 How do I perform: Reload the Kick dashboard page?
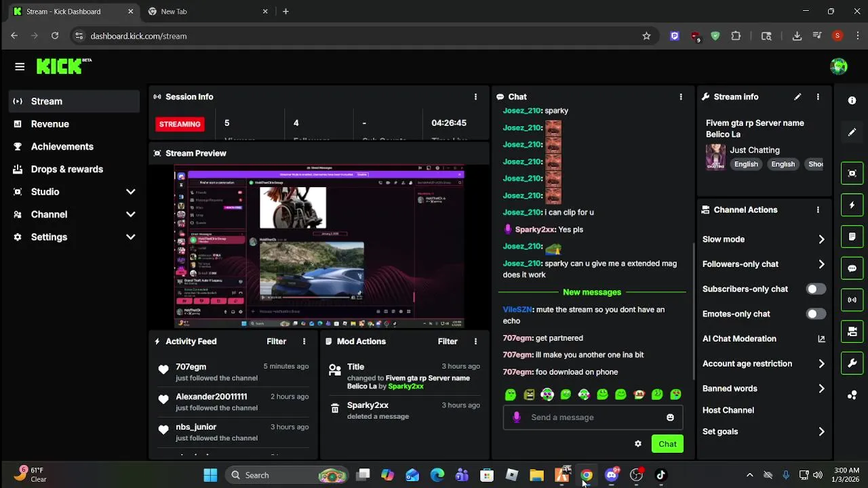[55, 36]
